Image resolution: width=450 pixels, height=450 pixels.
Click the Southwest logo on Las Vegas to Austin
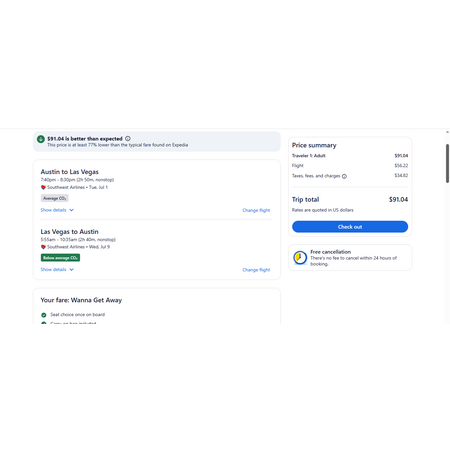(x=43, y=247)
